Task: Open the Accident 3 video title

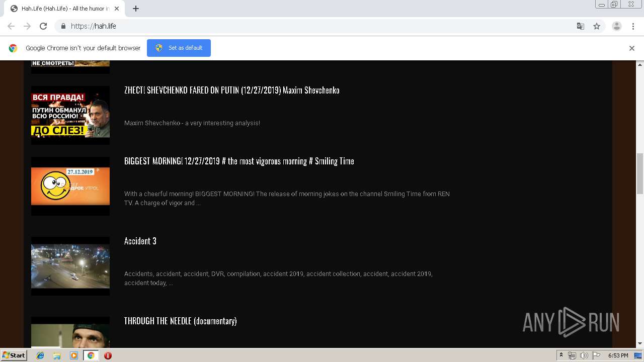Action: click(x=140, y=241)
